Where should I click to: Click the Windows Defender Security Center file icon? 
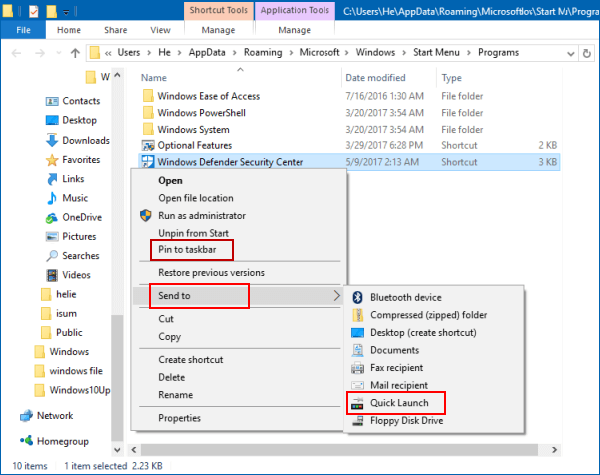tap(148, 162)
